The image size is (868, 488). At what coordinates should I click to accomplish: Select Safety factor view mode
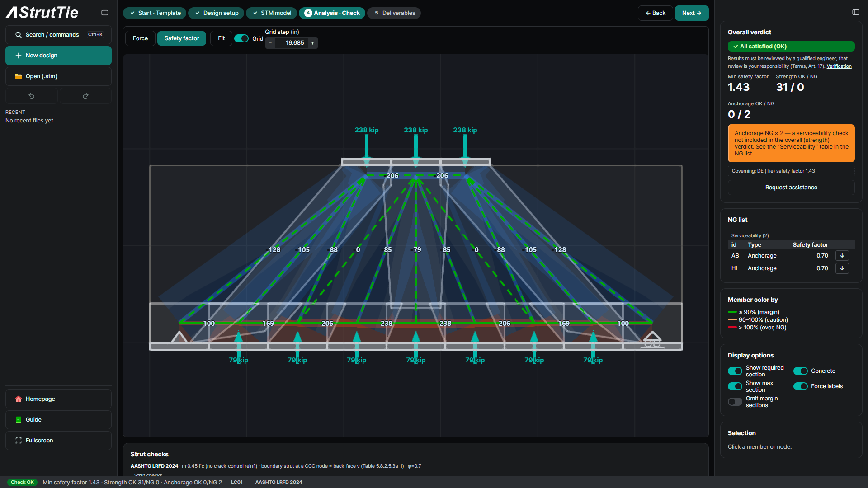coord(182,38)
